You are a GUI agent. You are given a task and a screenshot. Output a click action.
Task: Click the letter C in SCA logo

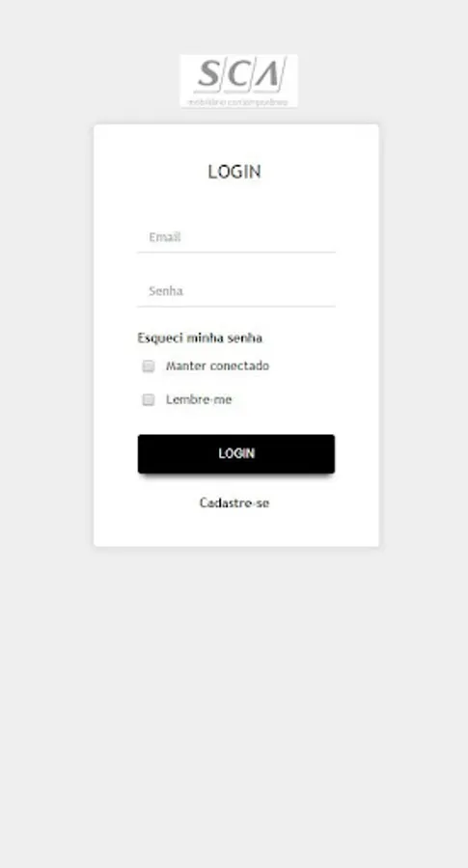(x=239, y=74)
